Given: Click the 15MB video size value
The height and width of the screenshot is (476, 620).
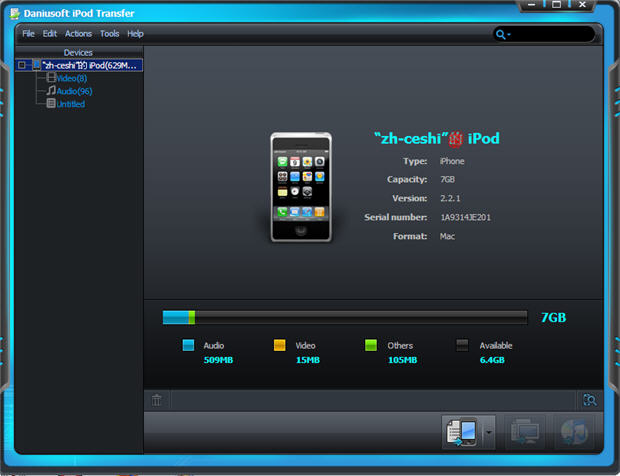Looking at the screenshot, I should tap(308, 360).
